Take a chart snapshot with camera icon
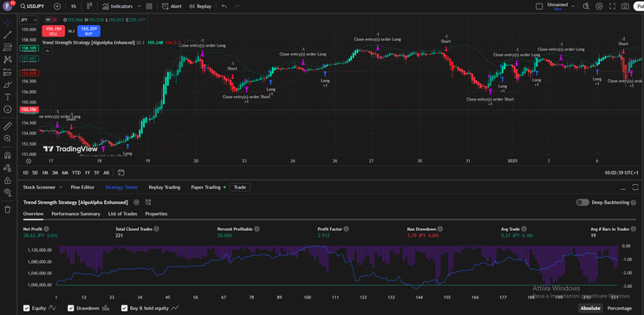 pos(625,6)
